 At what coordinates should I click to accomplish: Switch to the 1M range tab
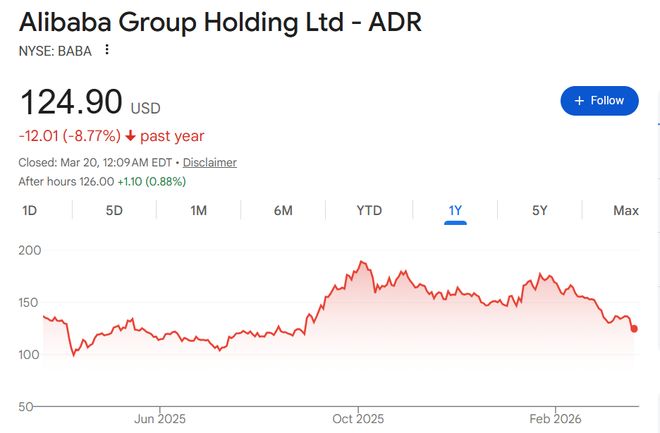(198, 210)
